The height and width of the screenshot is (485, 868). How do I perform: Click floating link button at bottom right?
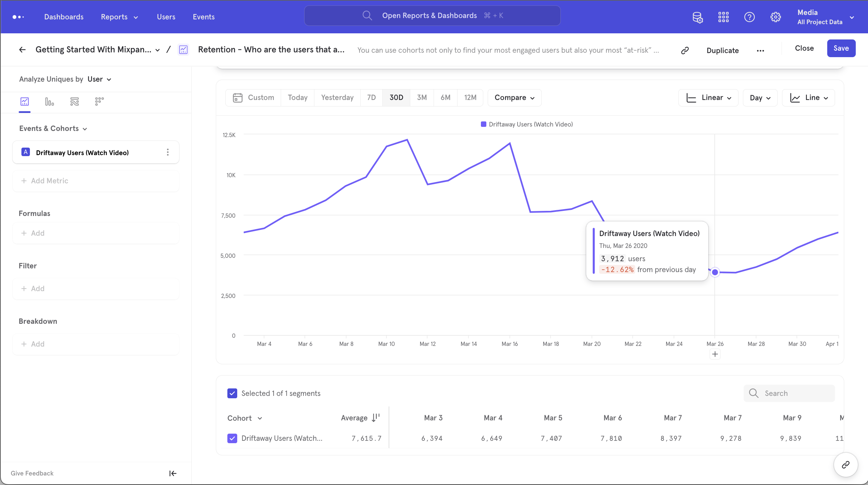(x=846, y=465)
